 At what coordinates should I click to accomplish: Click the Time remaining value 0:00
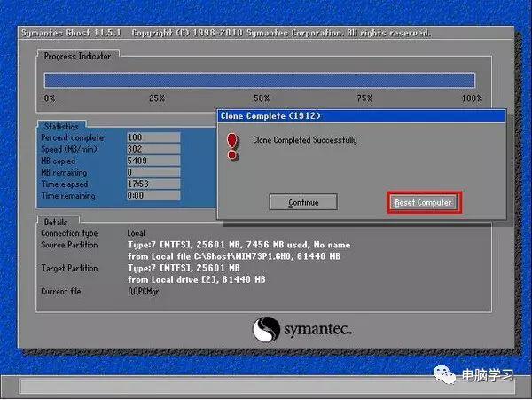pyautogui.click(x=153, y=195)
